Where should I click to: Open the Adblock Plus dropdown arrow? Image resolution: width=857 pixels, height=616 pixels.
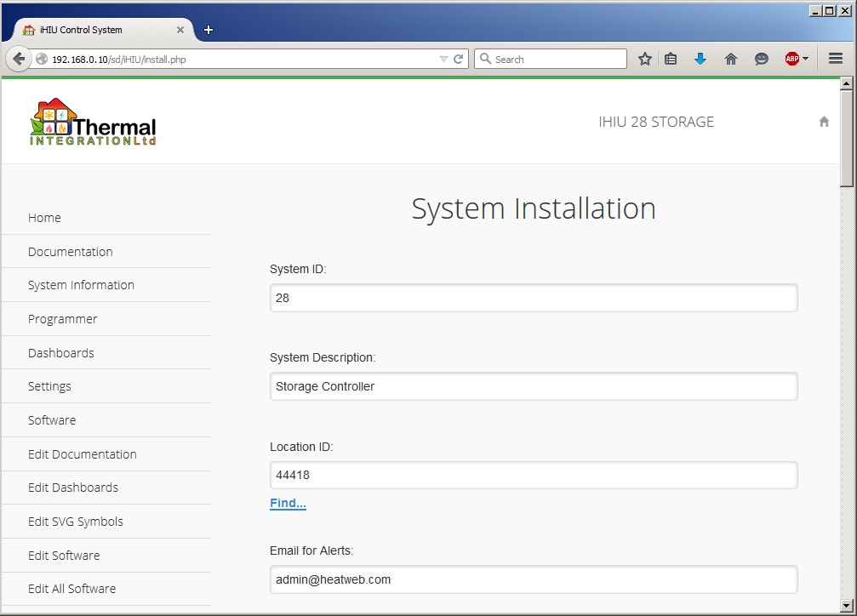click(806, 59)
